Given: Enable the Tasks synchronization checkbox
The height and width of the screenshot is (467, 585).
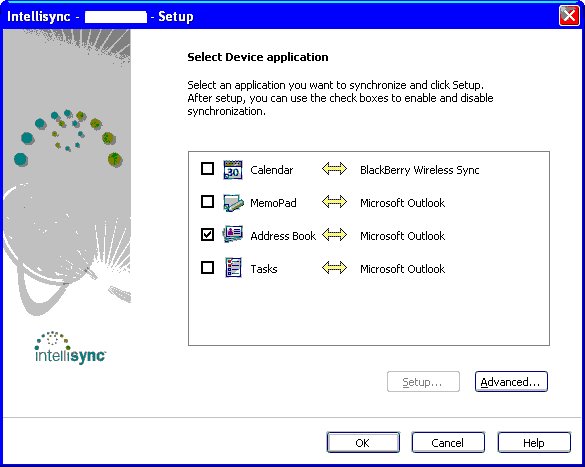Looking at the screenshot, I should point(207,267).
